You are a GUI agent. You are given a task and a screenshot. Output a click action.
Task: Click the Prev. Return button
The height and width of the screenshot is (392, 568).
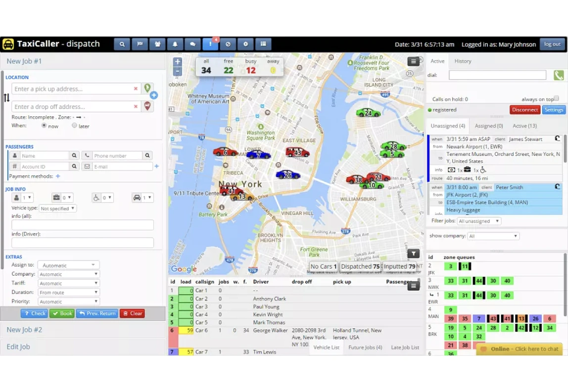(x=97, y=313)
